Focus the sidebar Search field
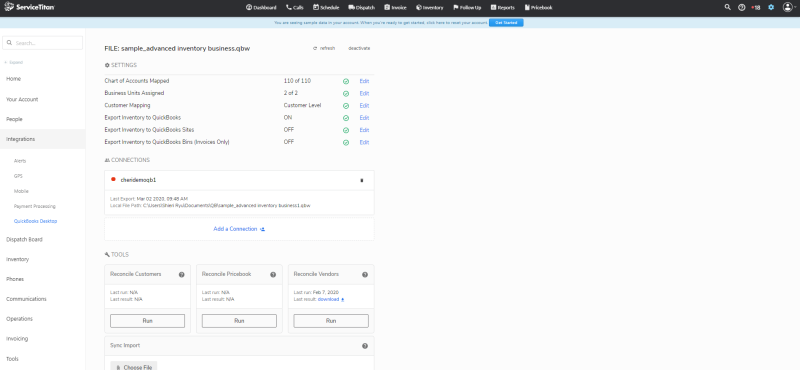800x370 pixels. point(42,43)
